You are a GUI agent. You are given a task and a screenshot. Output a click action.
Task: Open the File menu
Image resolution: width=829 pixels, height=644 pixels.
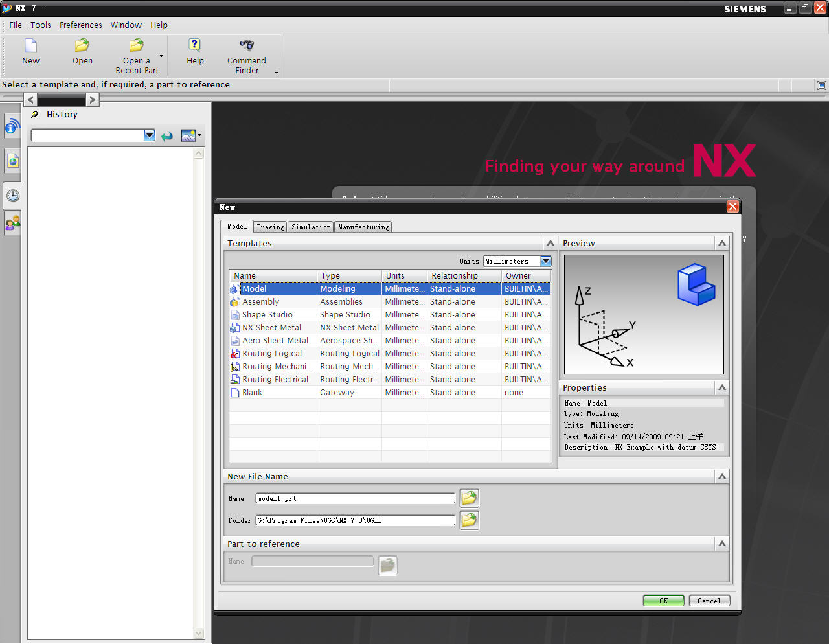coord(16,25)
